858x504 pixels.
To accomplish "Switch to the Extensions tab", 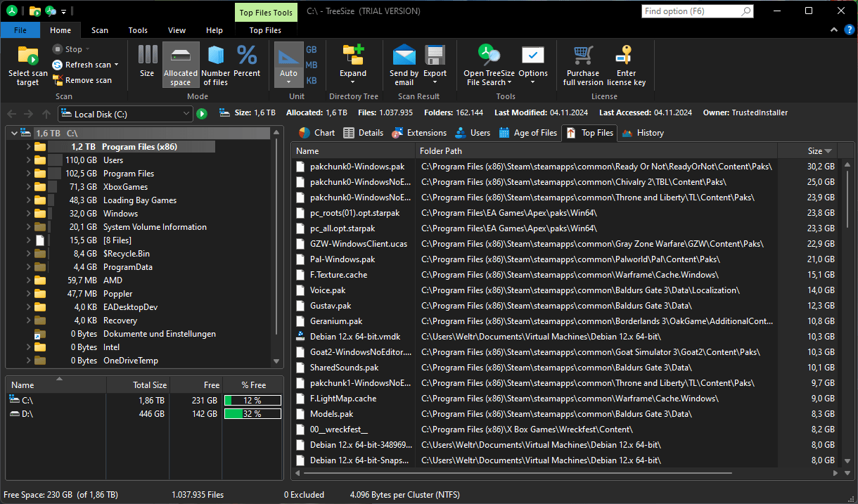I will pos(419,133).
